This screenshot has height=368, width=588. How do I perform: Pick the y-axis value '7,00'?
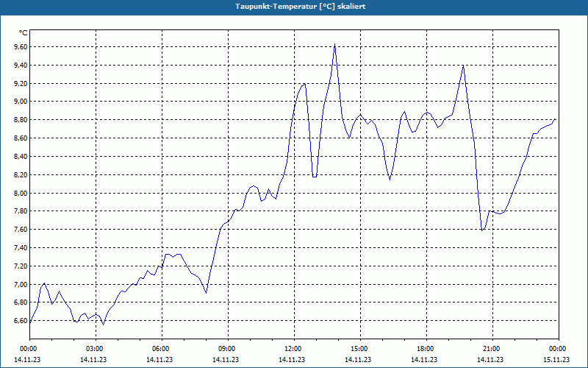coord(21,284)
